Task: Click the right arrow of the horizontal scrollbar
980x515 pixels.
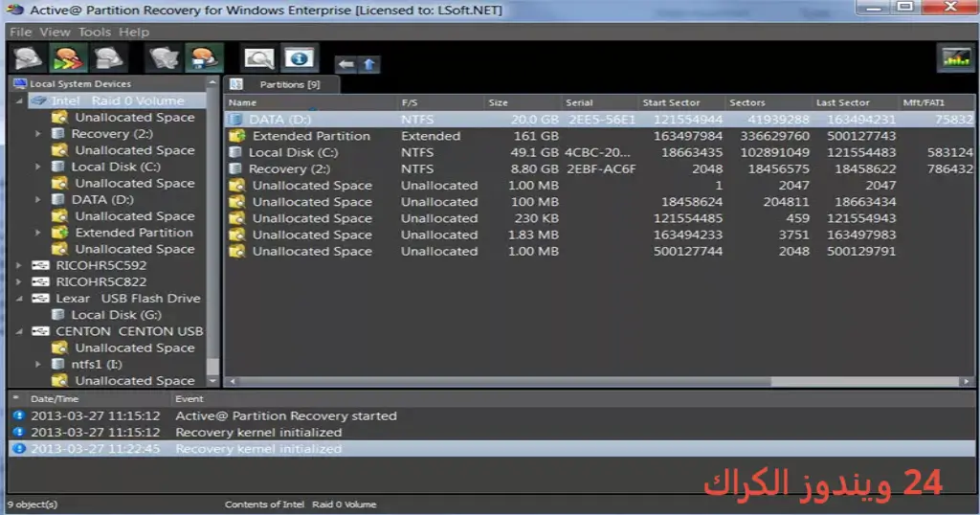Action: pyautogui.click(x=968, y=381)
